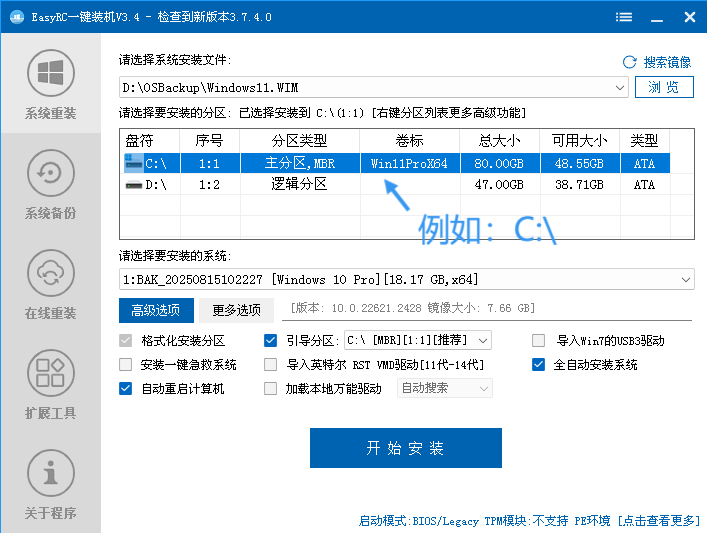Click 点击查看更多 status link
The height and width of the screenshot is (533, 707).
[x=658, y=521]
